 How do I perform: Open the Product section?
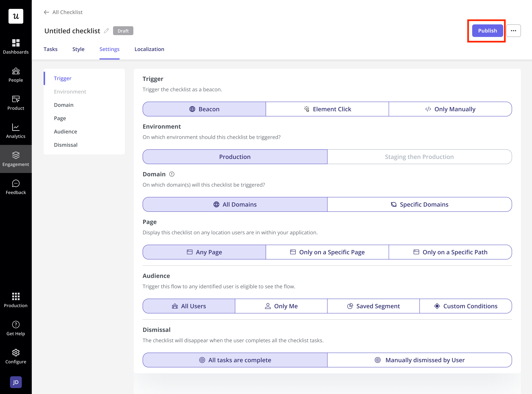[x=16, y=103]
